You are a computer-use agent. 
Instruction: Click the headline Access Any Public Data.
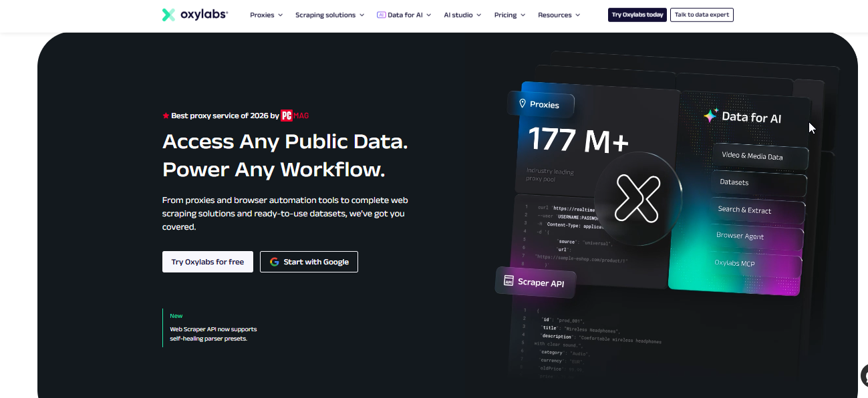tap(285, 142)
